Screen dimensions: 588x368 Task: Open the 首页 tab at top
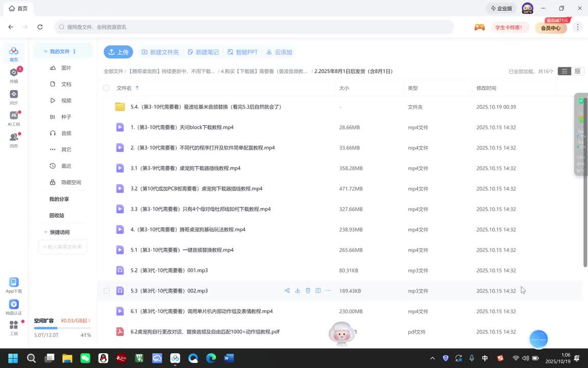[x=18, y=8]
